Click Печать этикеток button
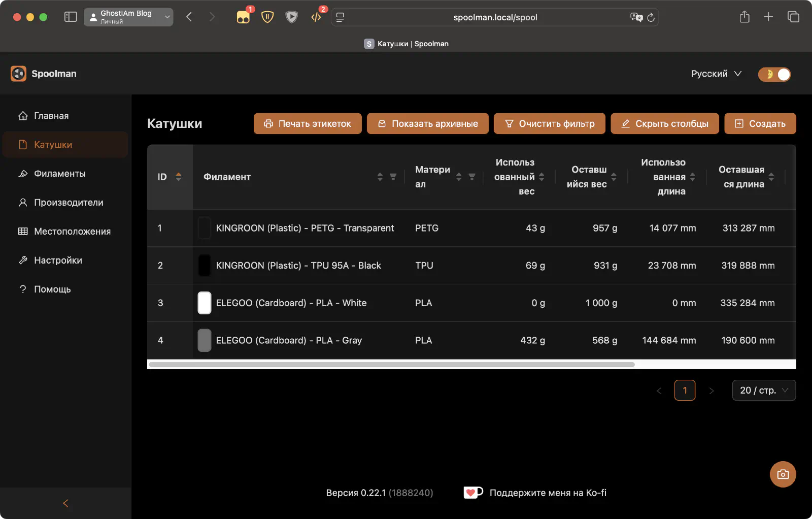This screenshot has height=519, width=812. coord(308,123)
